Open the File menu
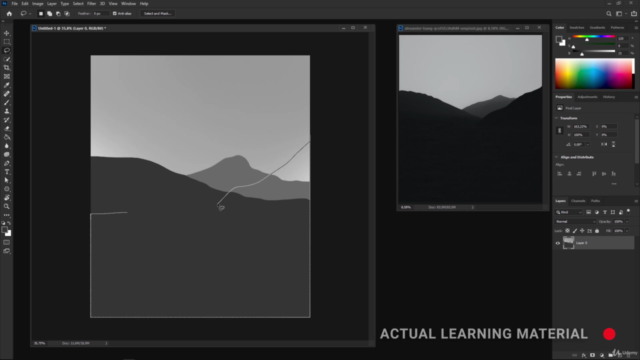This screenshot has height=360, width=640. click(15, 4)
